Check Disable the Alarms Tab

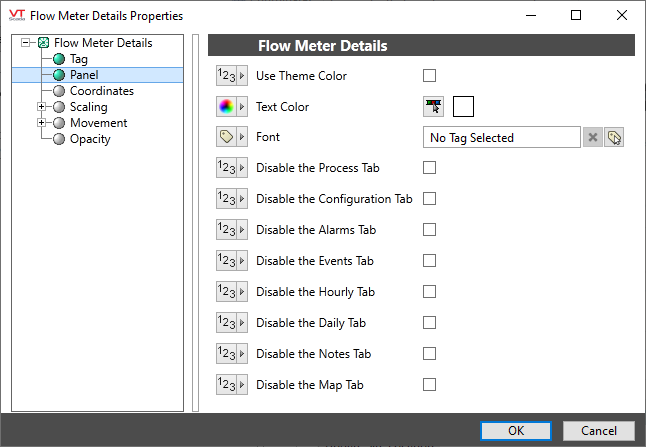(429, 229)
